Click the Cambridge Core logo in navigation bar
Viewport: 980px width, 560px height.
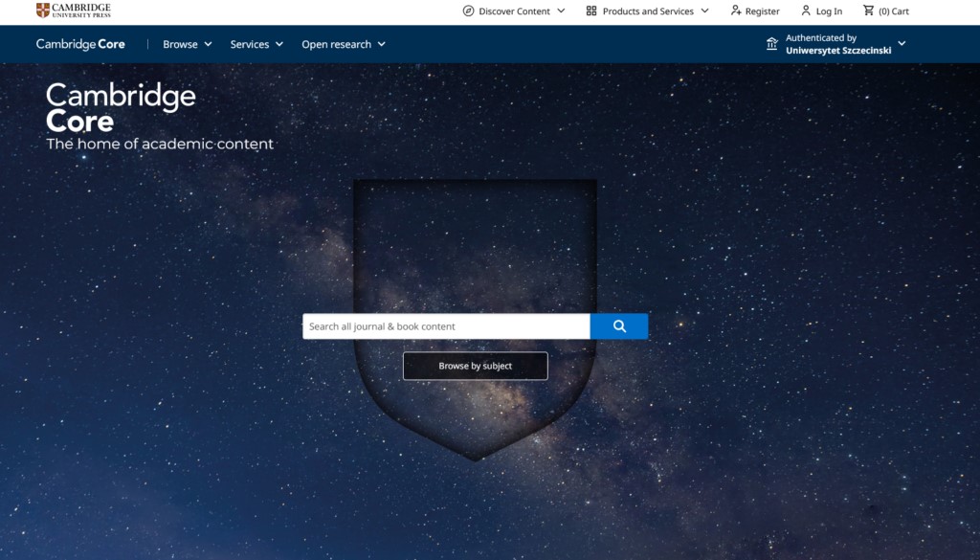[80, 44]
